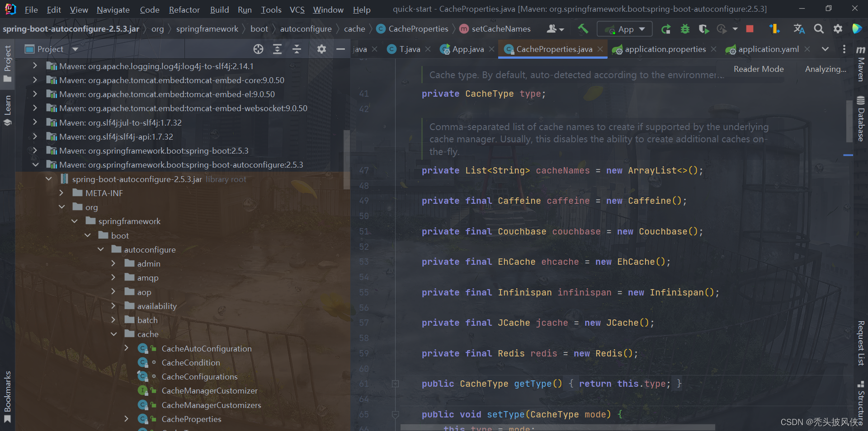Screen dimensions: 868x431
Task: Open the VCS menu
Action: coord(297,9)
